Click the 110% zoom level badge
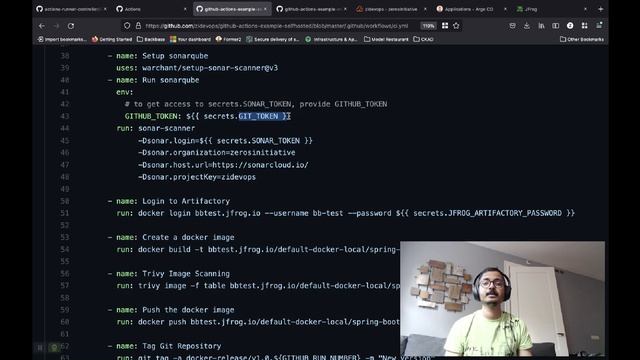The image size is (640, 360). (x=428, y=26)
